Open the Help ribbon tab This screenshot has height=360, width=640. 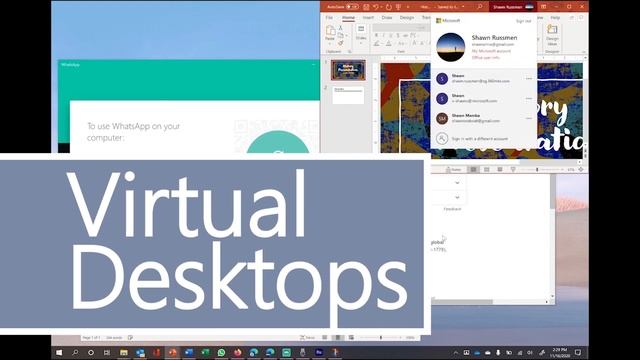(555, 18)
